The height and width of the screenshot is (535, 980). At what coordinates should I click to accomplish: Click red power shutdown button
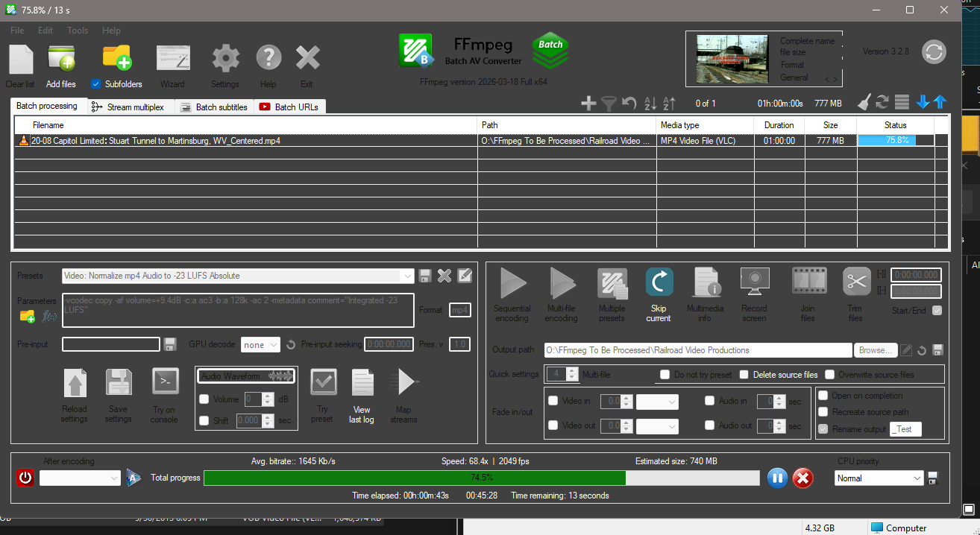pyautogui.click(x=25, y=478)
